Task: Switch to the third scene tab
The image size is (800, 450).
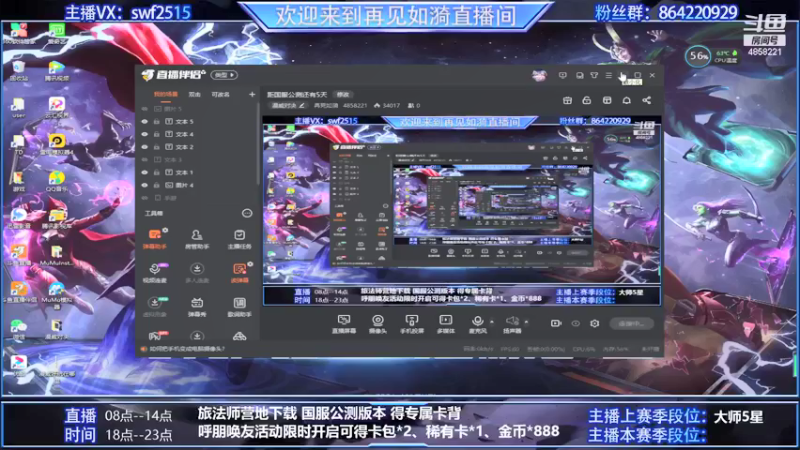Action: pos(220,94)
